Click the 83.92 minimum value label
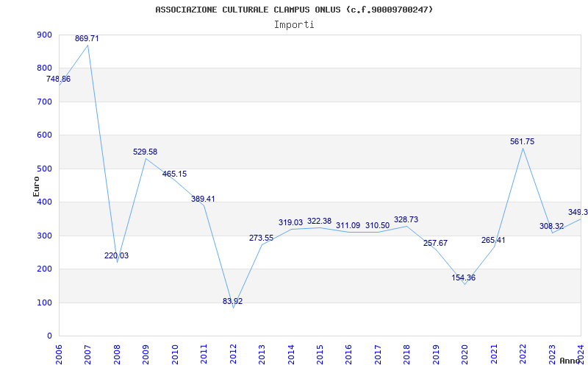588x368 pixels. point(232,301)
